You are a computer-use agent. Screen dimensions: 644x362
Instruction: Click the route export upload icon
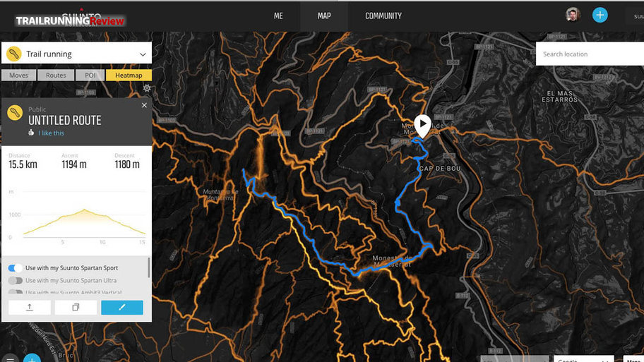(30, 307)
